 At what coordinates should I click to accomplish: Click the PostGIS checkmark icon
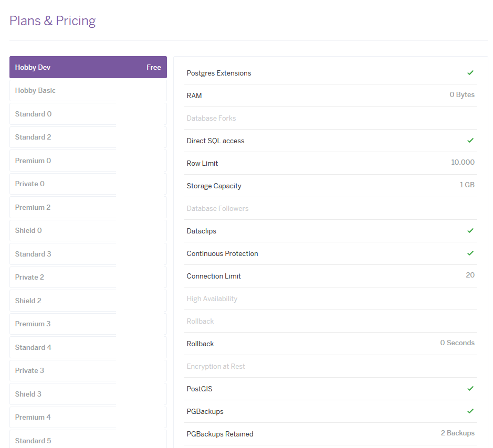pos(470,389)
